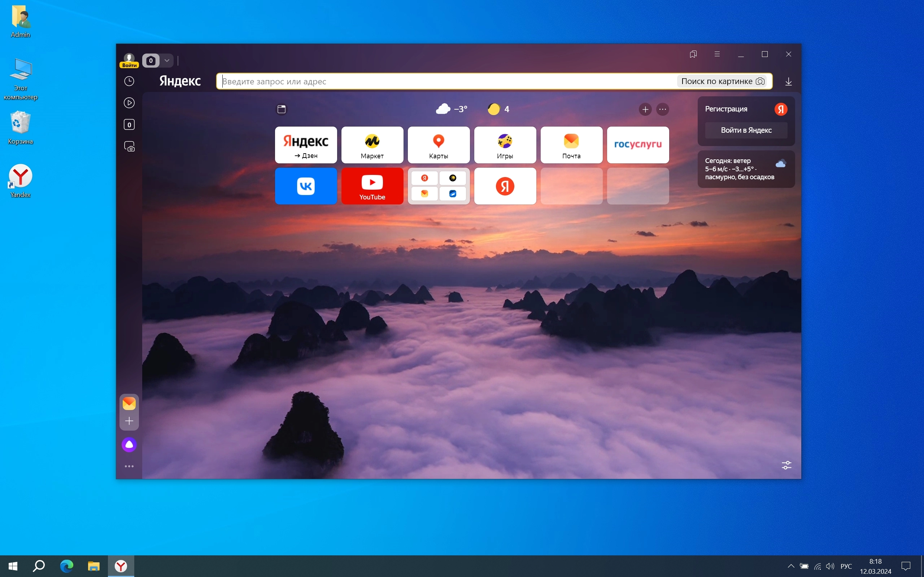
Task: Expand sidebar more options ellipsis
Action: point(129,466)
